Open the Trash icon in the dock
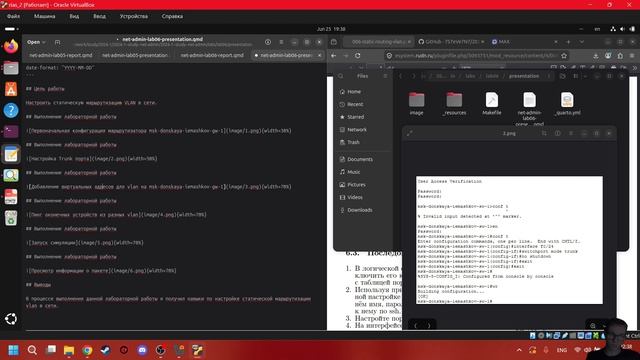 click(x=11, y=218)
